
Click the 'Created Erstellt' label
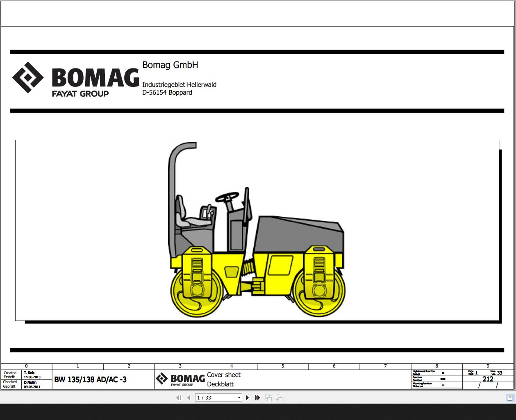point(10,375)
